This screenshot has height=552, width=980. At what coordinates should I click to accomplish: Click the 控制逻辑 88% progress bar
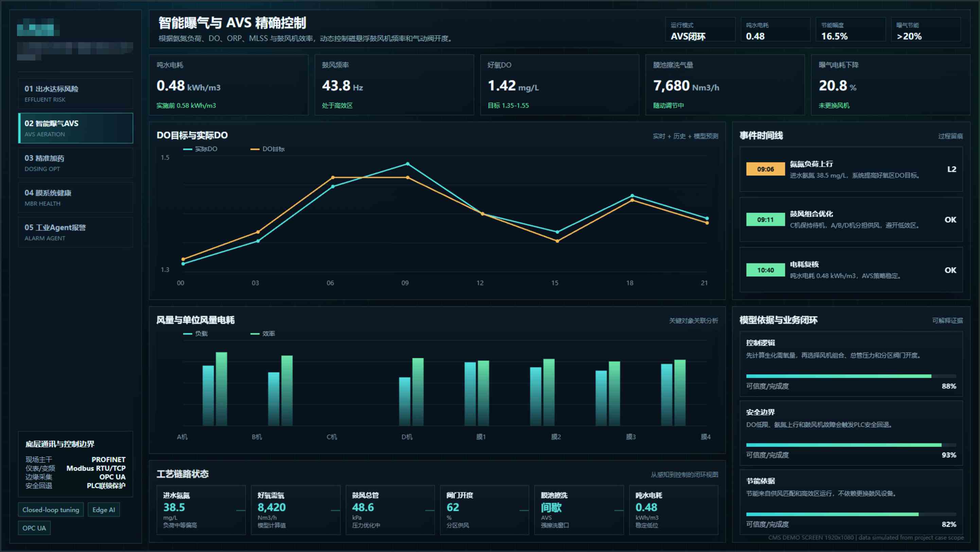point(851,376)
